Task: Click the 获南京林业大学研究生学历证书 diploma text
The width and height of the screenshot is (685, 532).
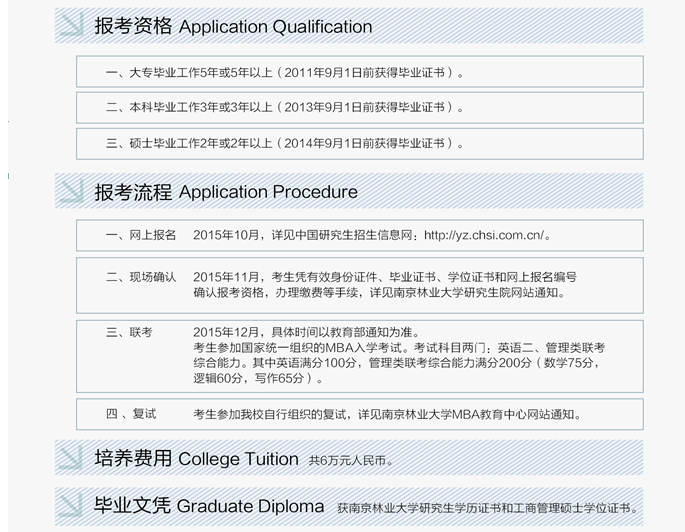Action: coord(487,508)
